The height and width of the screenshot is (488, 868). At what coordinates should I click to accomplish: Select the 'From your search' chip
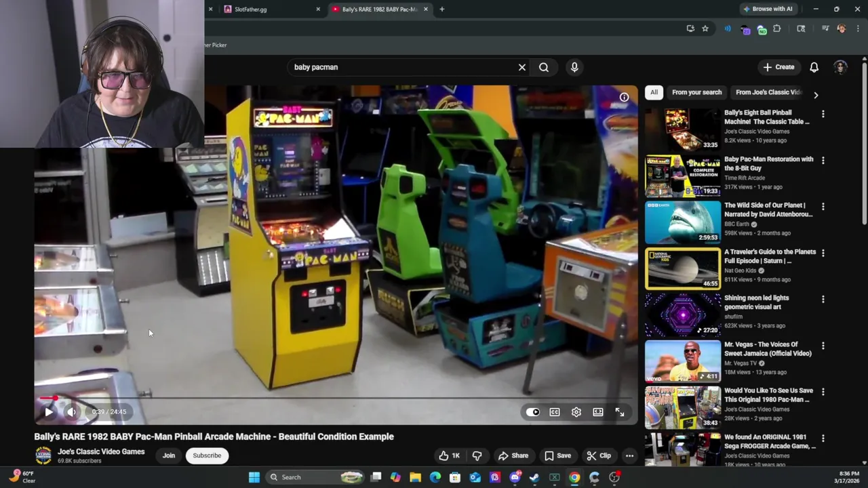tap(696, 92)
